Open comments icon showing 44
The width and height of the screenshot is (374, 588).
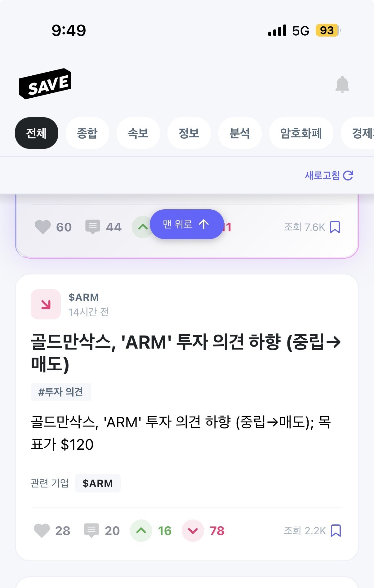pos(93,227)
